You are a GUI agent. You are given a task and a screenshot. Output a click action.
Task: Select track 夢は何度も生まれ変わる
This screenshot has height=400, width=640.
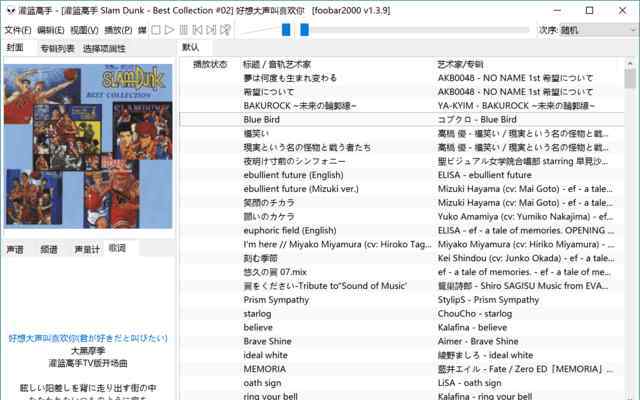[x=290, y=78]
